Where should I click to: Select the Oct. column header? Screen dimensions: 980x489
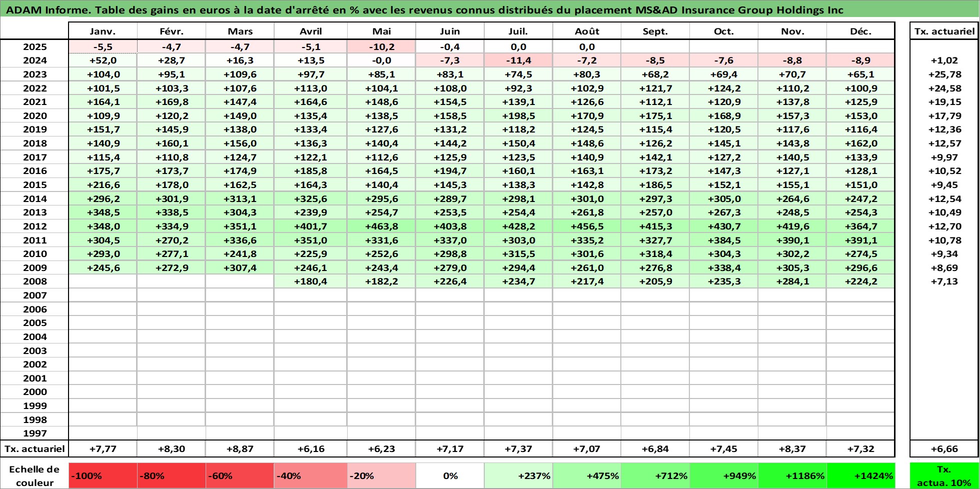(x=723, y=31)
